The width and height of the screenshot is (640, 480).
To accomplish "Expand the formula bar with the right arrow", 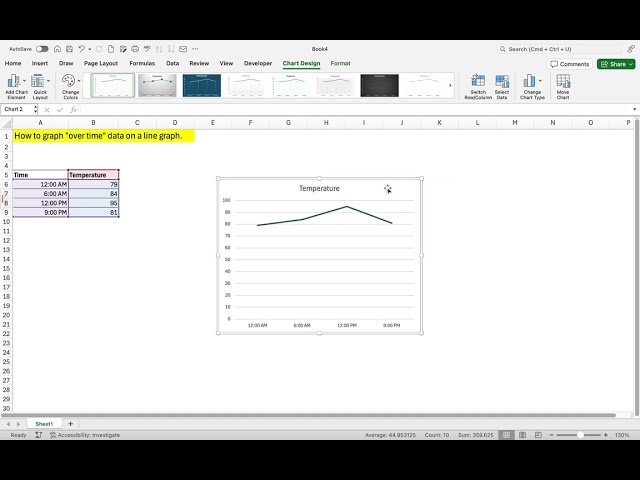I will pos(634,109).
